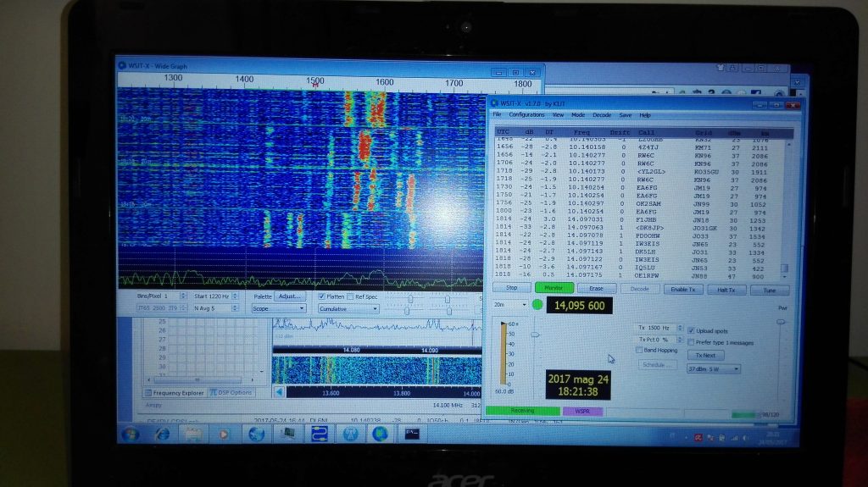
Task: Open the 20m band dropdown
Action: 509,304
